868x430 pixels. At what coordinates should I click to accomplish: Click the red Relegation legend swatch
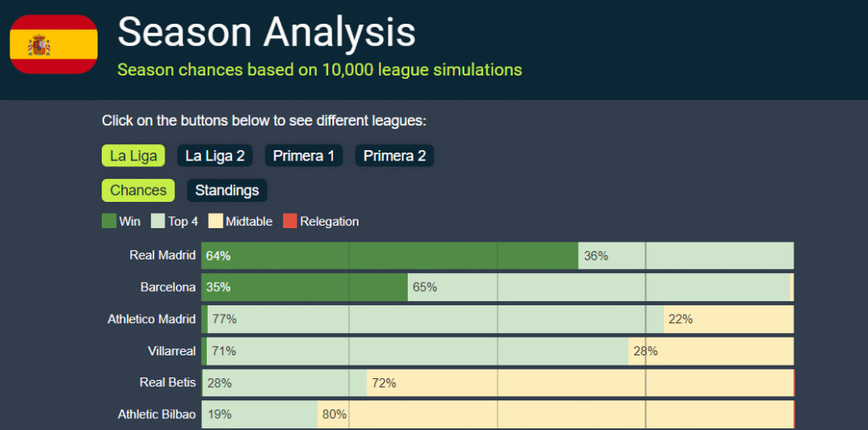tap(290, 221)
